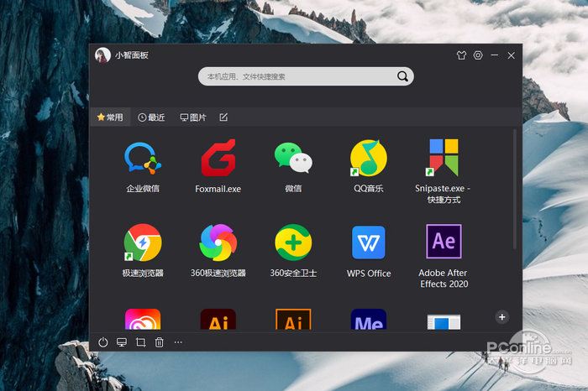
Task: Click the power icon in the bottom bar
Action: (103, 342)
